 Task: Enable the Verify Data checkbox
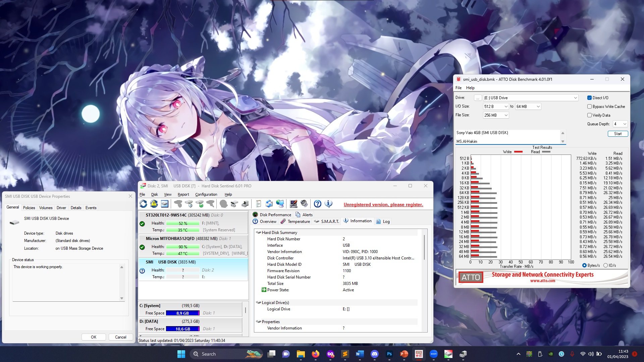[589, 115]
